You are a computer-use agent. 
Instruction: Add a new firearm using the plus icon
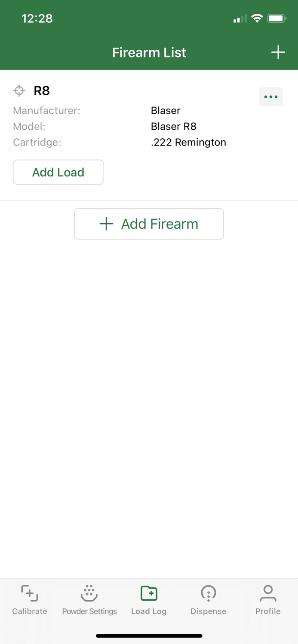[278, 52]
